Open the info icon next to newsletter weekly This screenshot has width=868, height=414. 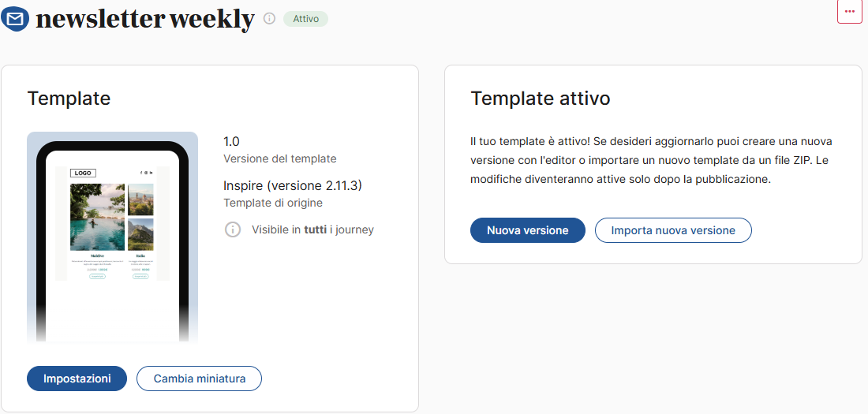(270, 19)
